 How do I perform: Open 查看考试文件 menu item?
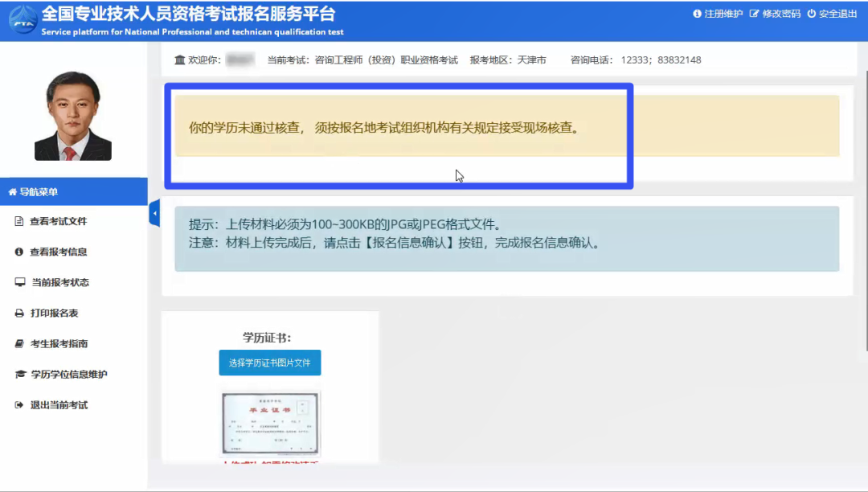click(58, 221)
